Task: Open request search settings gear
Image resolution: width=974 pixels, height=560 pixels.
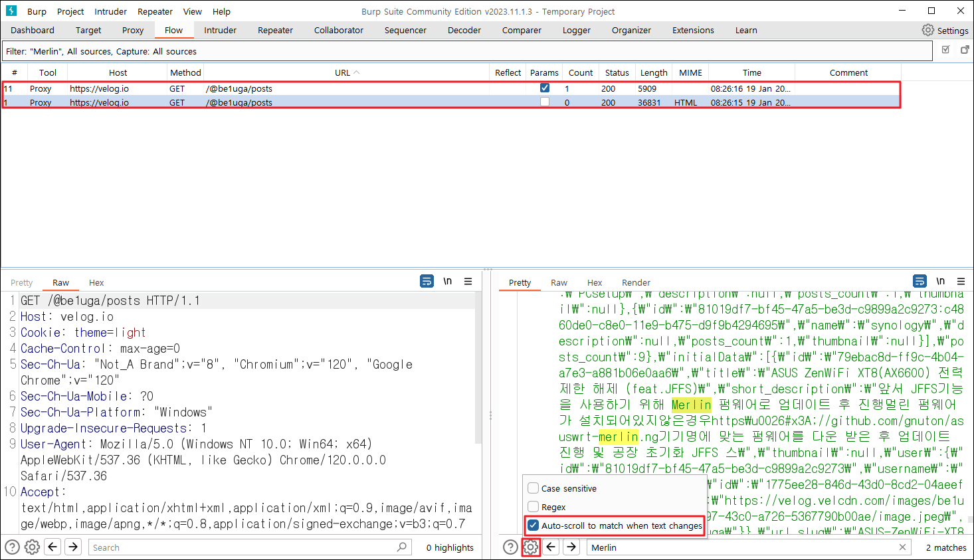Action: coord(32,547)
